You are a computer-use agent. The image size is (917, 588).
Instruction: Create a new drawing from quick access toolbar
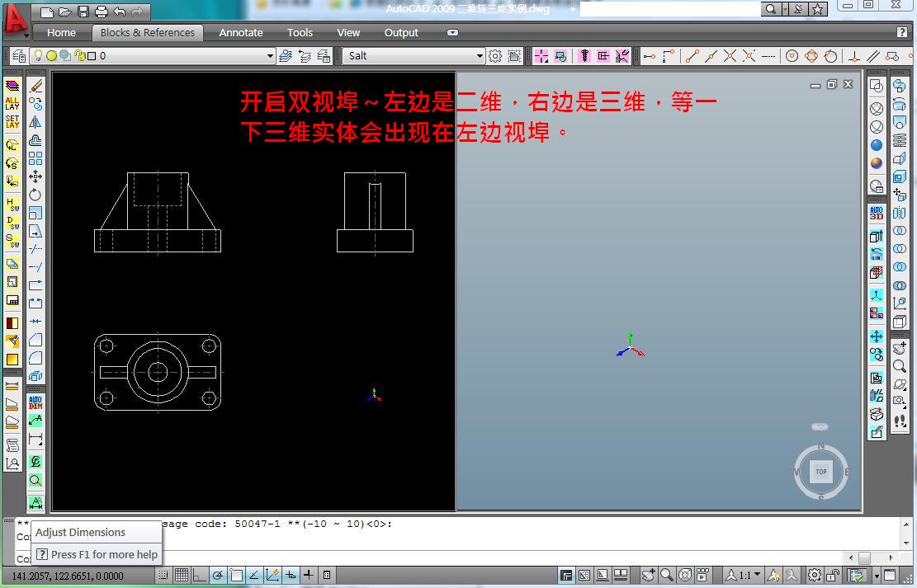47,12
